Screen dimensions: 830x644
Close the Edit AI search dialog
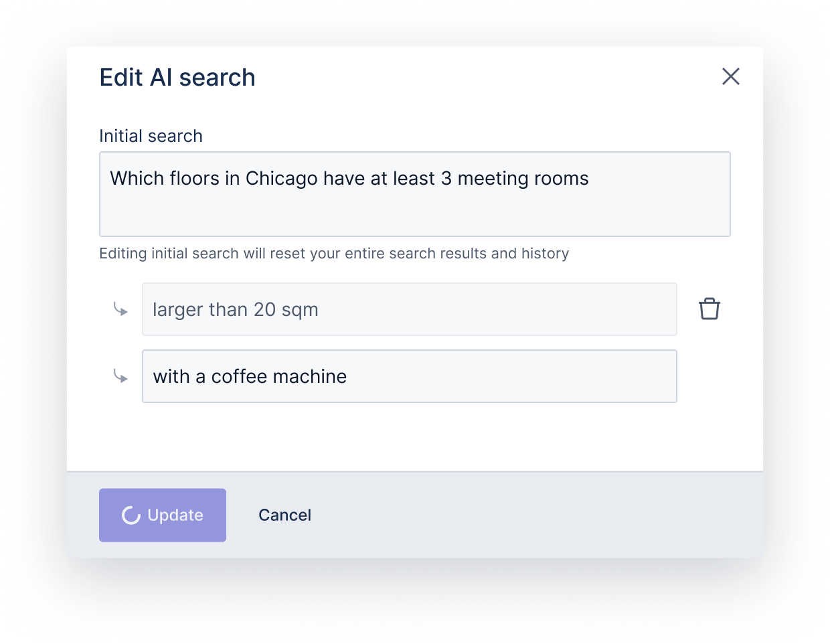coord(731,76)
